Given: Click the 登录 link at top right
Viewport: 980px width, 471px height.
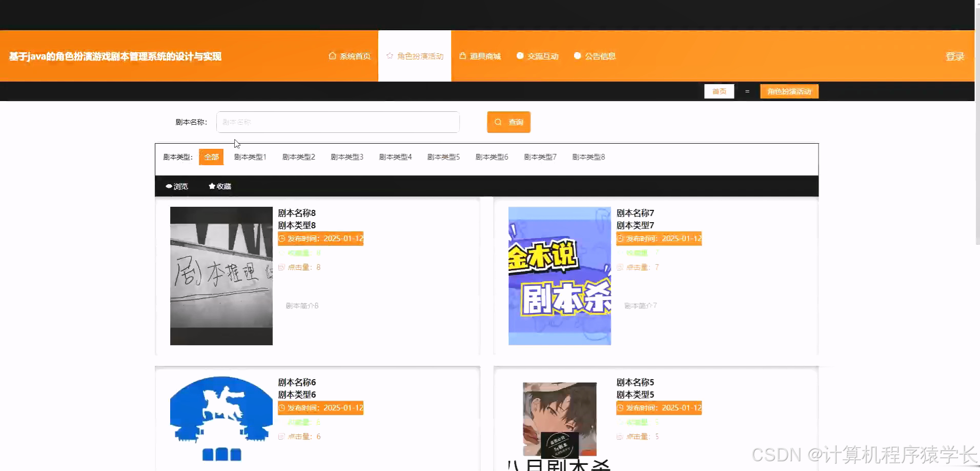Looking at the screenshot, I should [x=954, y=56].
